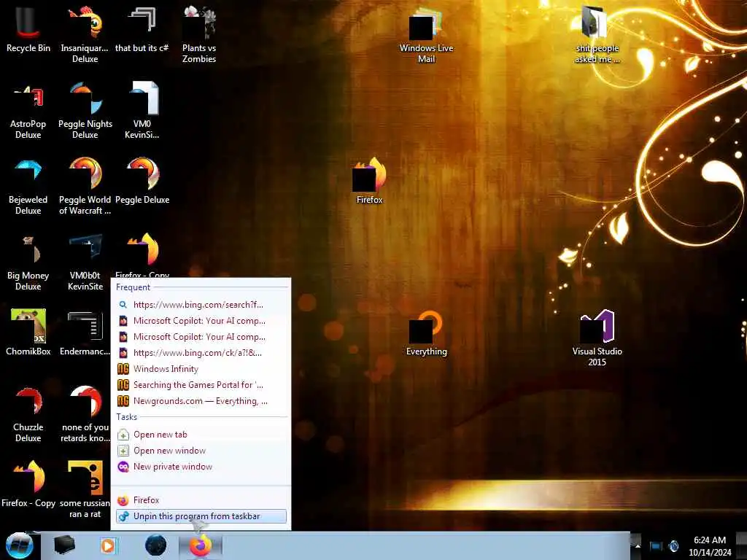Select the 'that but its c#' desktop icon
Screen dimensions: 747x560
(142, 29)
